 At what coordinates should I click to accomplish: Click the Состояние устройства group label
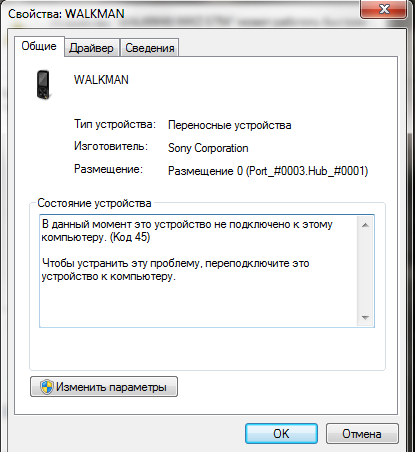pos(94,203)
